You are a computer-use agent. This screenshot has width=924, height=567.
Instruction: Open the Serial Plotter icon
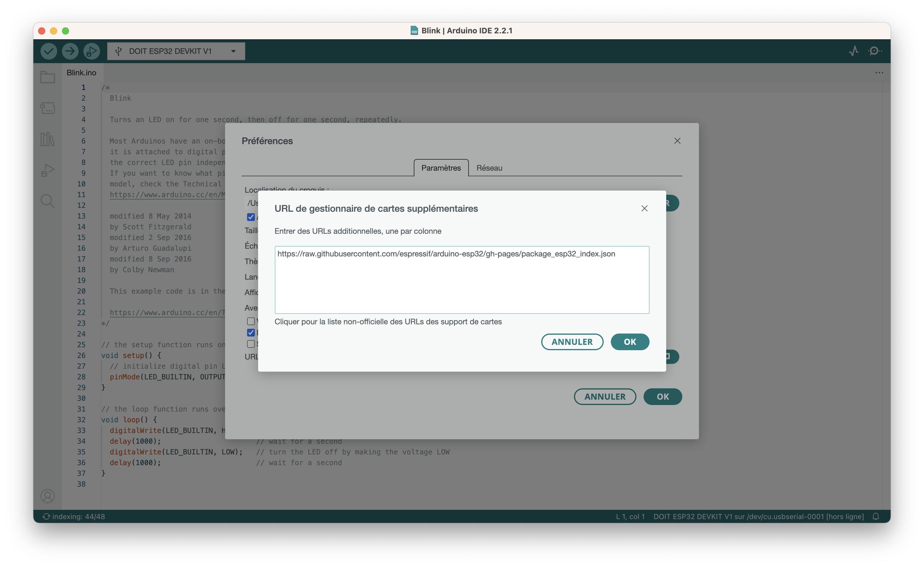854,51
